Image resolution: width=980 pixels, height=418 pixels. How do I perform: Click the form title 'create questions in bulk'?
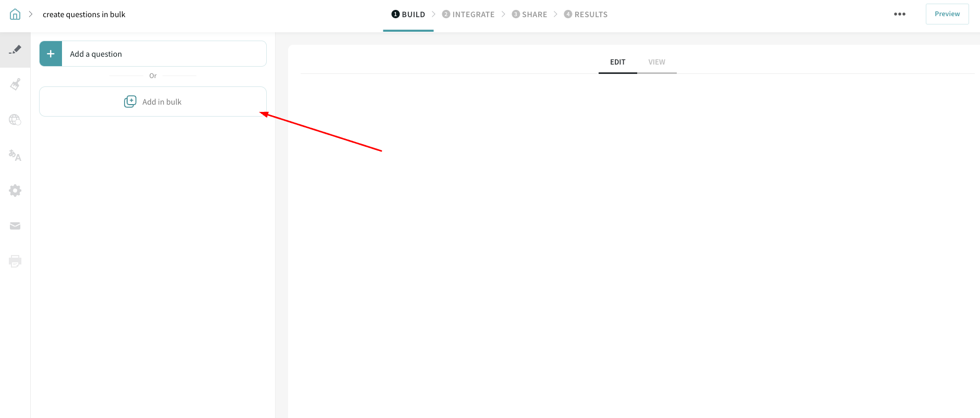(x=84, y=15)
